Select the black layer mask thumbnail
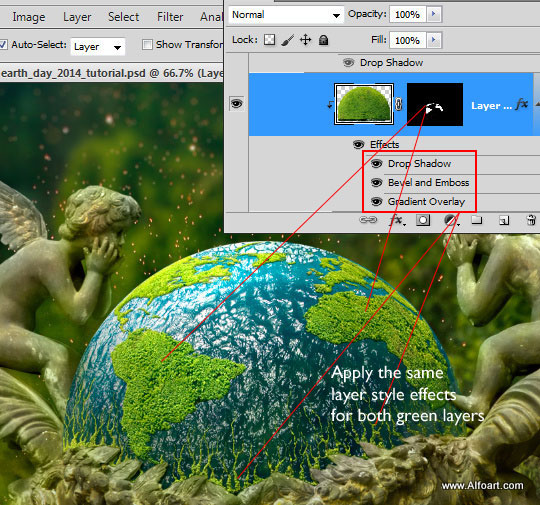 [x=435, y=104]
